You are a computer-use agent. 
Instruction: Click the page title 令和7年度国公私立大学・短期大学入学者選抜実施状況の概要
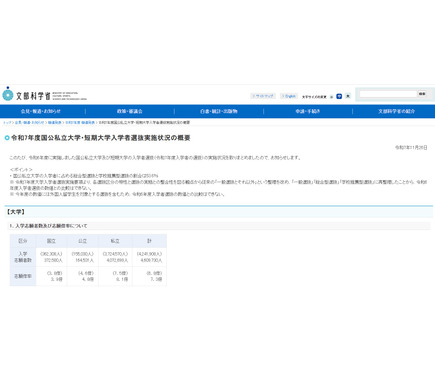point(101,138)
